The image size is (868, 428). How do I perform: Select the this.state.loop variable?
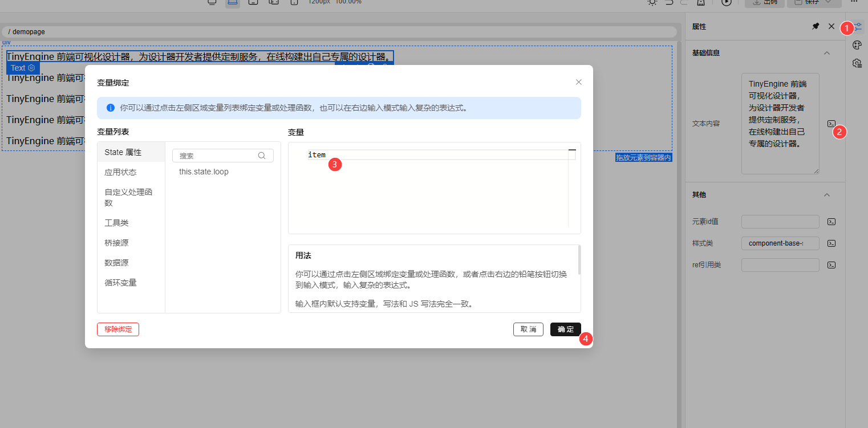204,172
